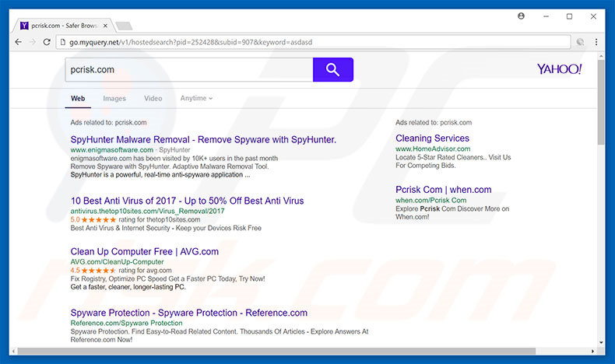Viewport: 615px width, 364px height.
Task: Click the browser back arrow
Action: tap(18, 42)
